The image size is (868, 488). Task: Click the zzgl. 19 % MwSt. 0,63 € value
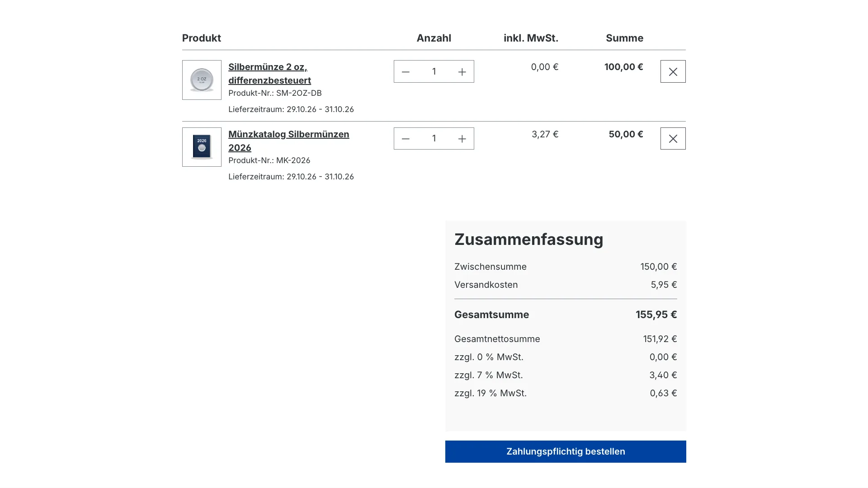[663, 393]
